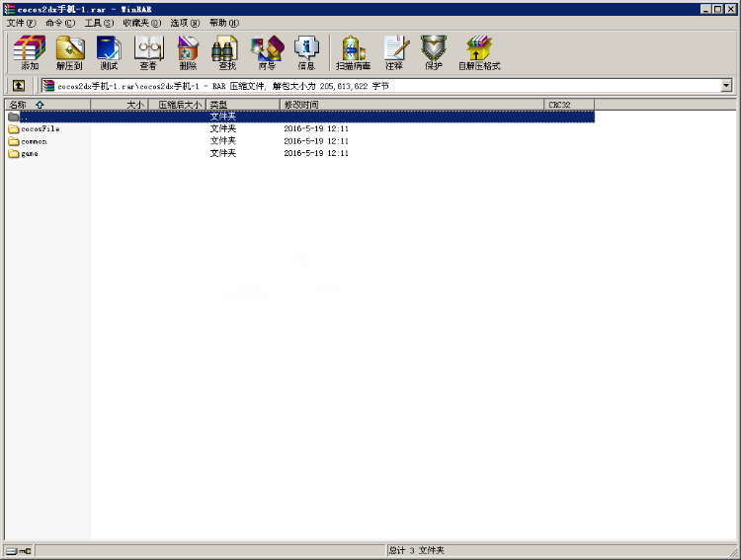741x560 pixels.
Task: Expand the address bar path dropdown
Action: click(x=726, y=86)
